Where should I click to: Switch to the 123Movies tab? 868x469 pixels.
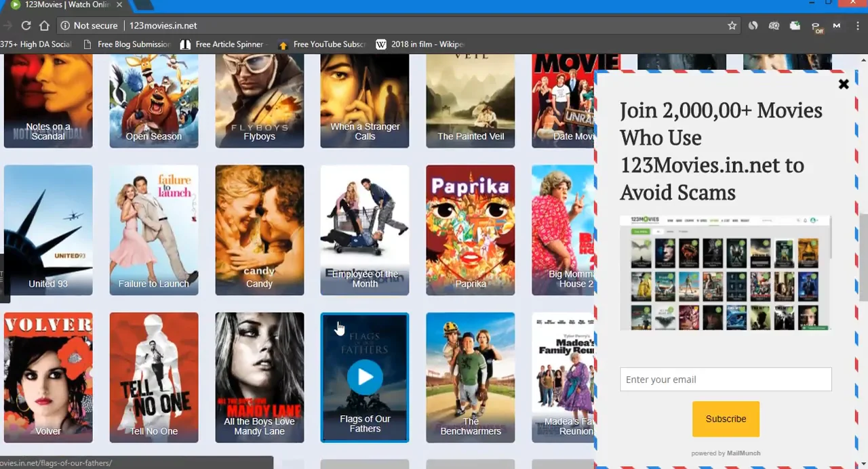pyautogui.click(x=64, y=5)
